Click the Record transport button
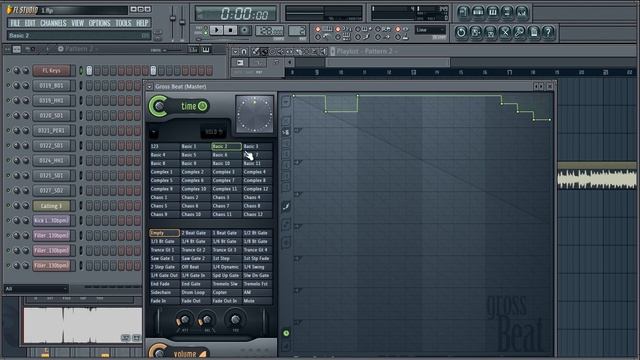The height and width of the screenshot is (360, 640). tap(244, 30)
